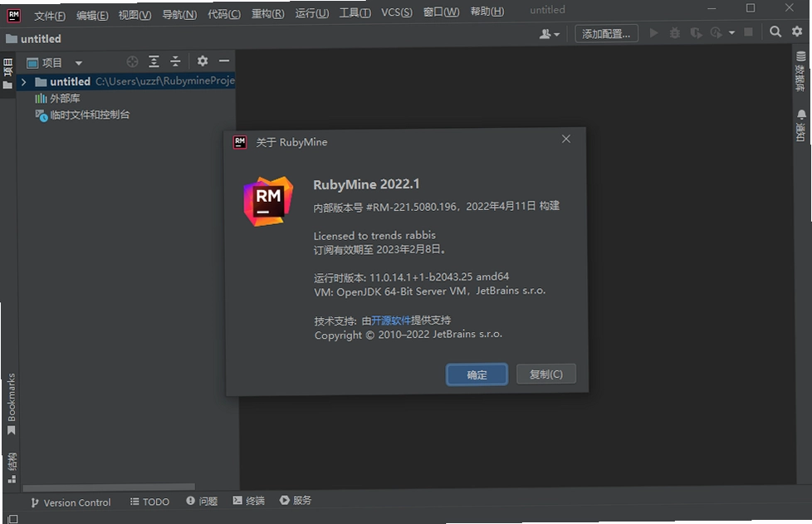
Task: Click the 订阅有效期至 2023年2月8日 text
Action: coord(379,250)
